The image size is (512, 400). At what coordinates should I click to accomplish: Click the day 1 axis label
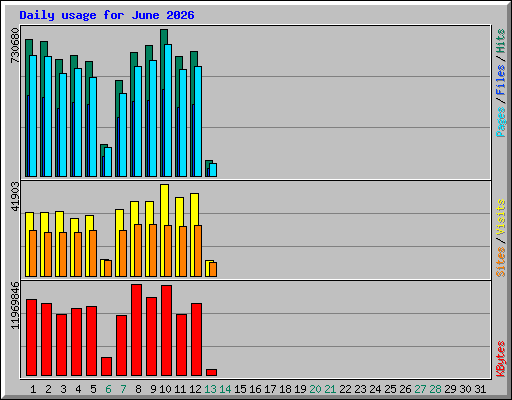tap(33, 389)
